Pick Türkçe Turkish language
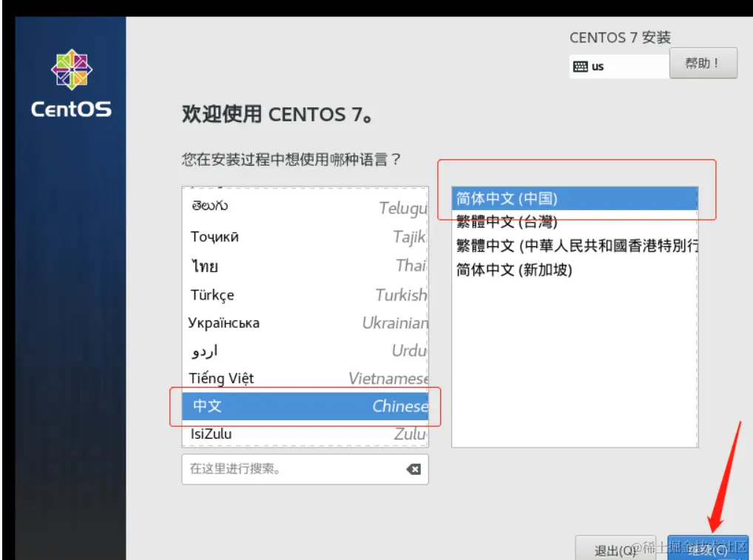Viewport: 753px width, 560px height. pyautogui.click(x=305, y=294)
